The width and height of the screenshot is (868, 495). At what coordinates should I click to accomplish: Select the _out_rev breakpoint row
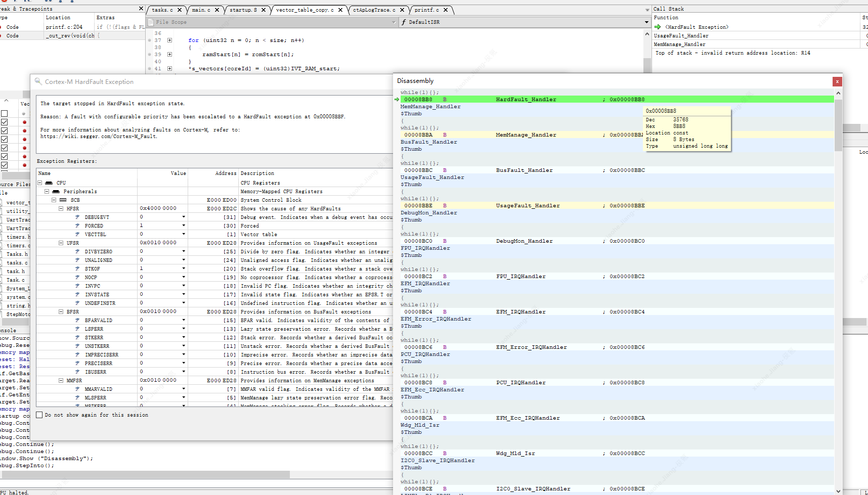pos(72,36)
